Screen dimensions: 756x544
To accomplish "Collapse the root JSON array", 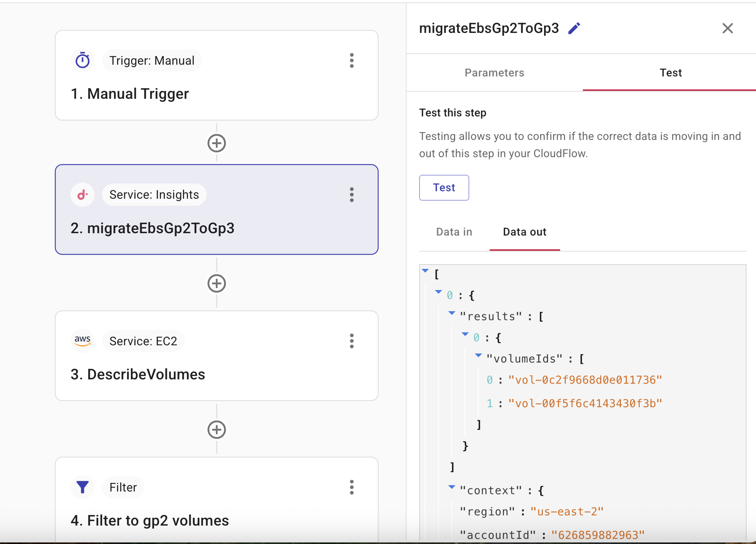I will click(425, 271).
